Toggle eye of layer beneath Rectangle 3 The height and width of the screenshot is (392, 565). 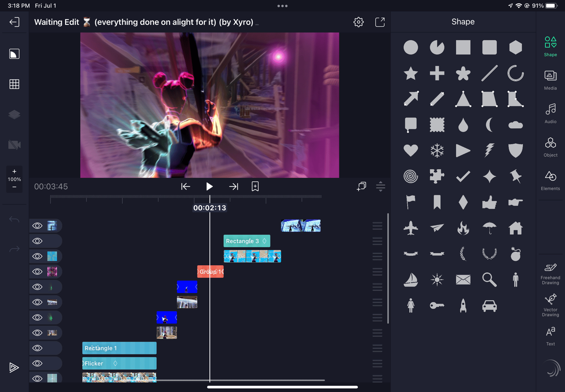pos(37,256)
